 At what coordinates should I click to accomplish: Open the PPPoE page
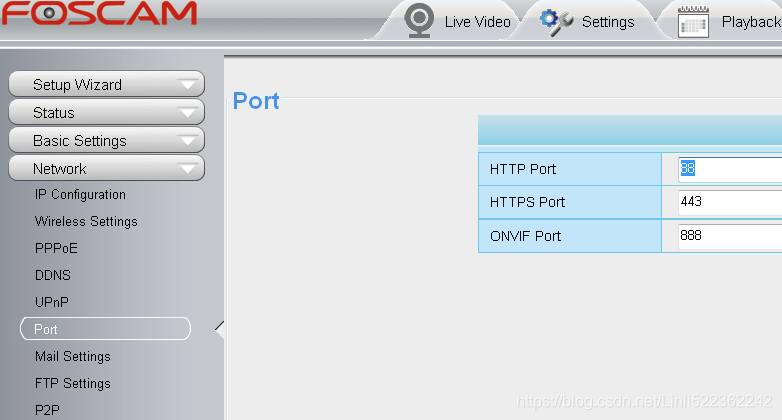[x=56, y=248]
